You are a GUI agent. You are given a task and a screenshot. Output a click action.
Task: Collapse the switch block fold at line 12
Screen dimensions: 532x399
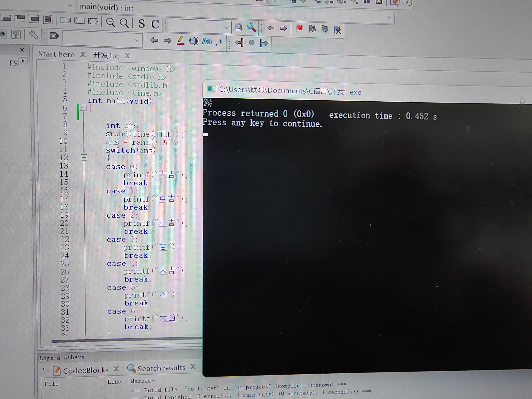click(x=84, y=158)
